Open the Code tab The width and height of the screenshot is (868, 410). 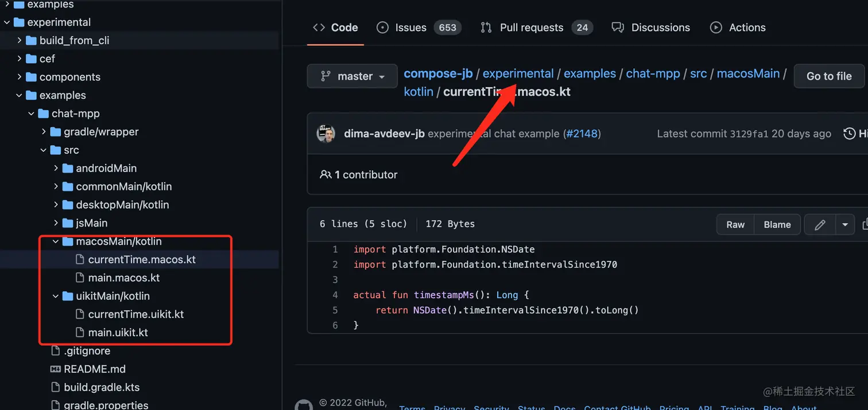click(335, 28)
